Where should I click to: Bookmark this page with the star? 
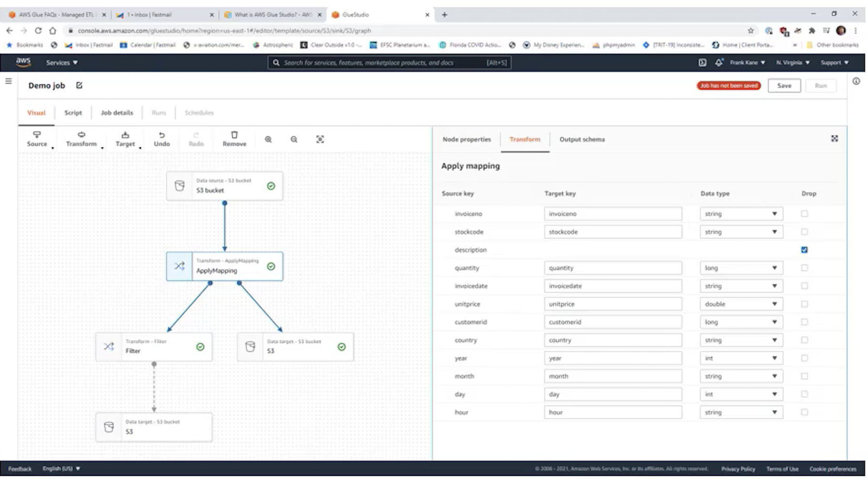click(x=751, y=31)
